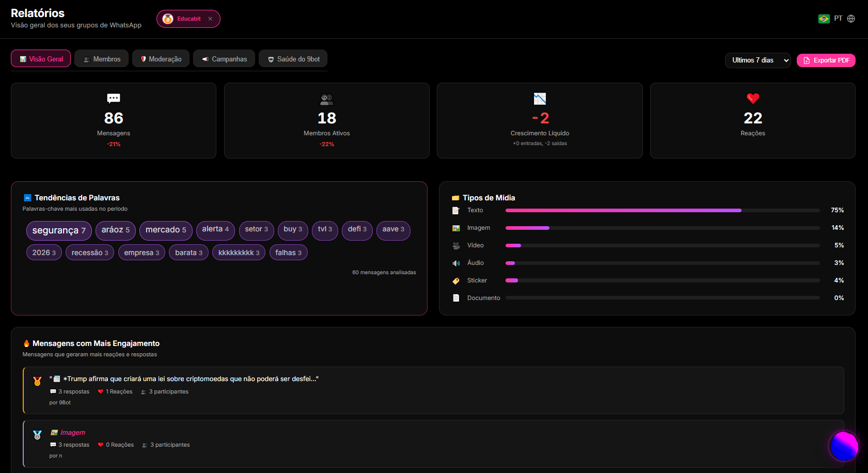
Task: Select the PT language label
Action: click(x=838, y=19)
